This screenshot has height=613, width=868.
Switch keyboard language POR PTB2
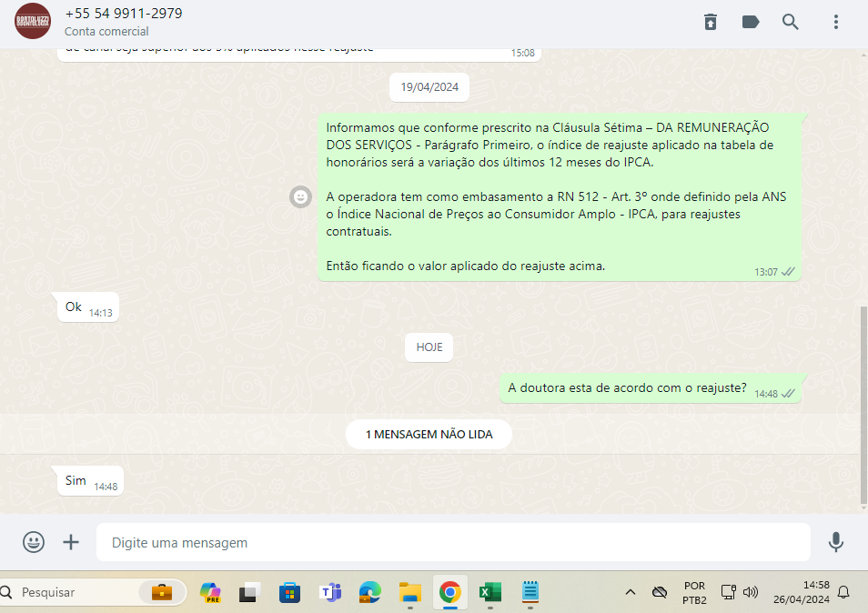pyautogui.click(x=694, y=592)
